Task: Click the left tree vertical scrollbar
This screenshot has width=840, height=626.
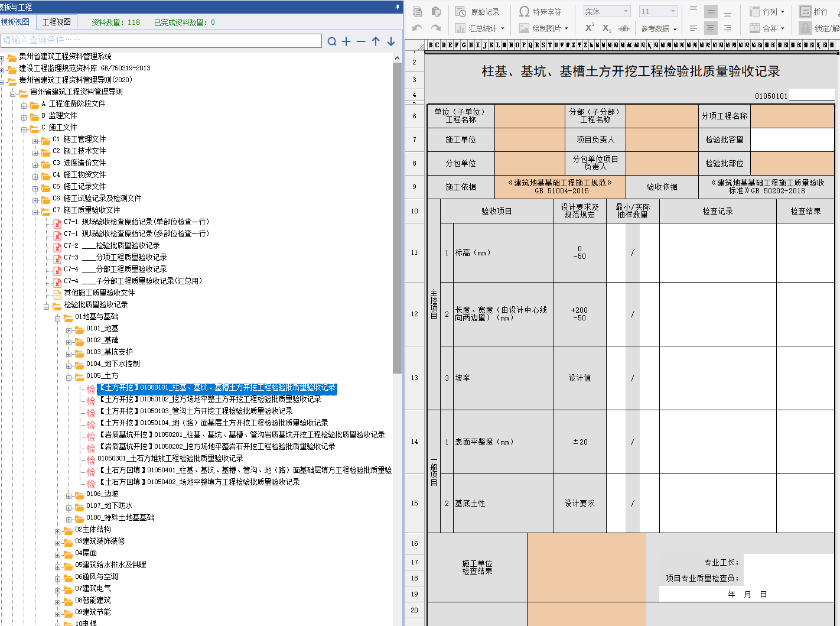Action: [x=397, y=218]
